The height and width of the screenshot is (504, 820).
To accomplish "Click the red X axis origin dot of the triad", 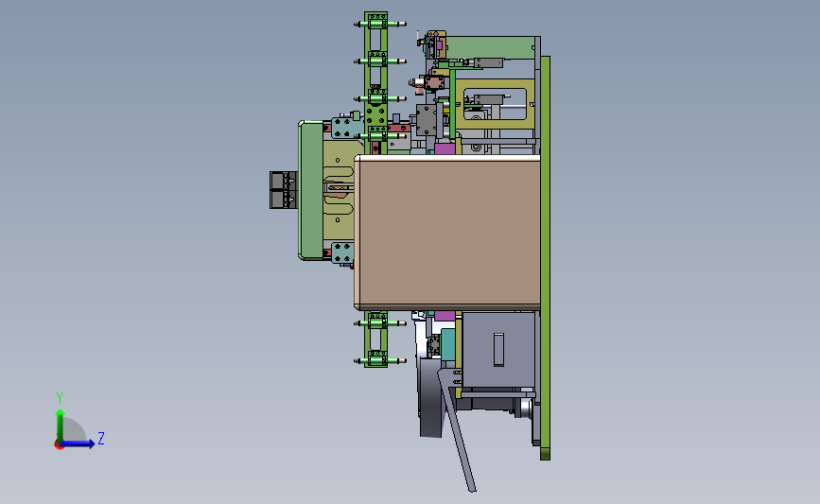I will click(59, 445).
